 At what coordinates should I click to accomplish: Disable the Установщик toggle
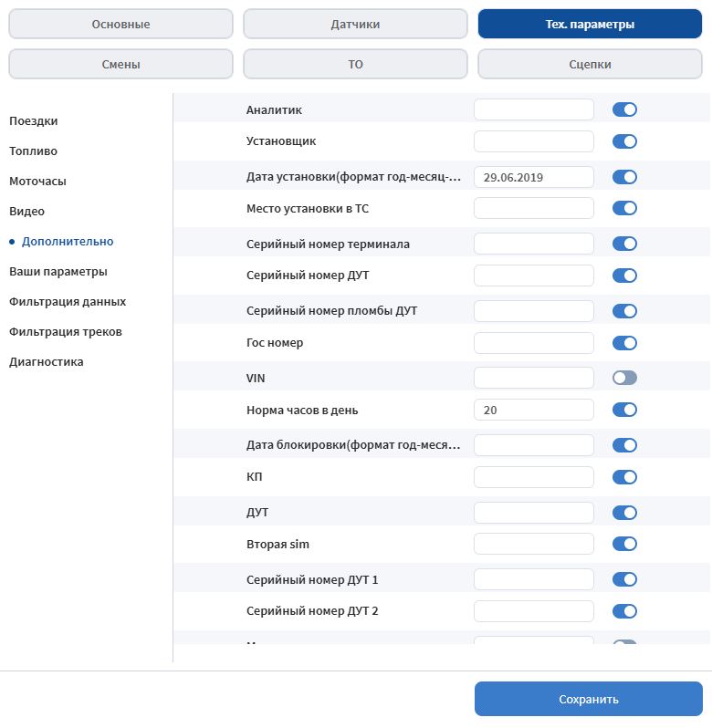point(624,141)
